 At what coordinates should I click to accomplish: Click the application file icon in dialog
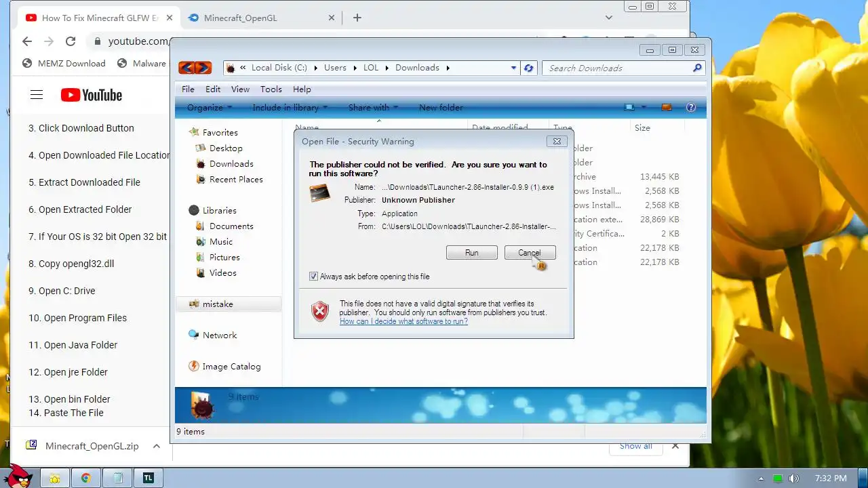(319, 193)
